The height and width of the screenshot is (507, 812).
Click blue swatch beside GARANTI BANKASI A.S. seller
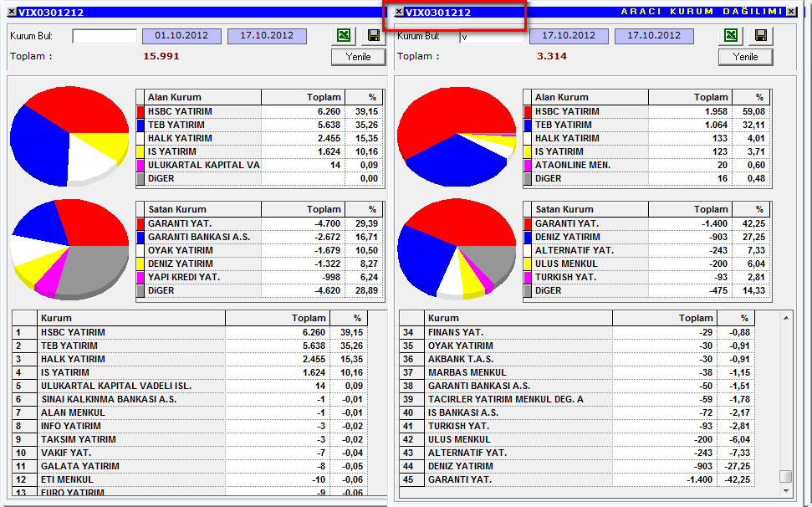[x=140, y=237]
